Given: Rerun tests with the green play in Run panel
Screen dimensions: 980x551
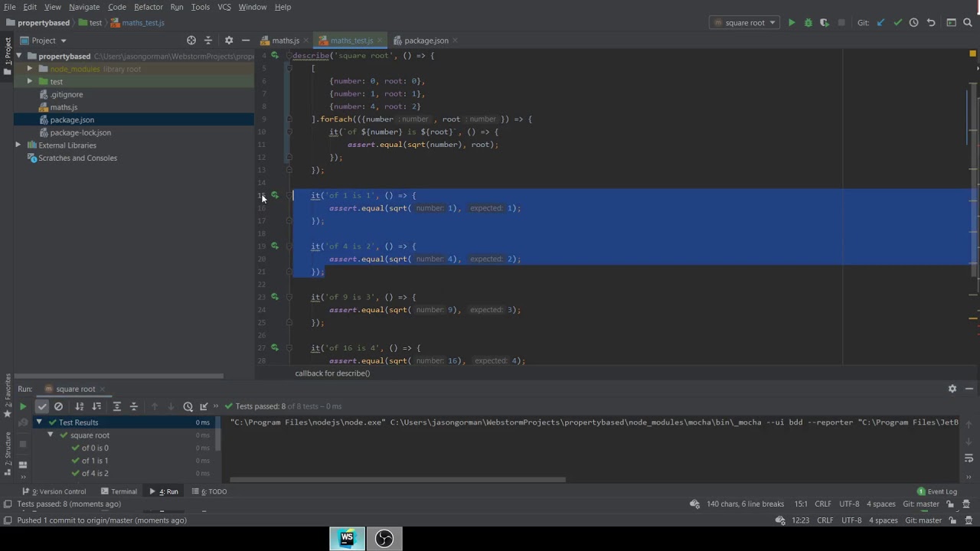Looking at the screenshot, I should 23,406.
